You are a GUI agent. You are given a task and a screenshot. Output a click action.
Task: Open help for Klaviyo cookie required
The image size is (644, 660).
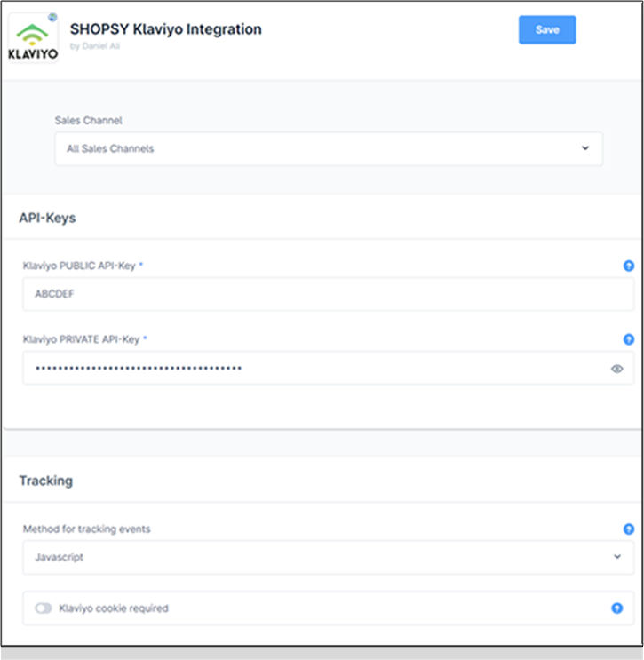617,608
